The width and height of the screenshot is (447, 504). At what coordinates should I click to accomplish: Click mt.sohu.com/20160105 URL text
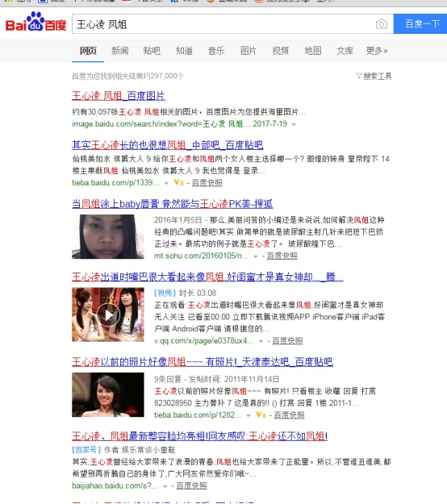tap(201, 256)
